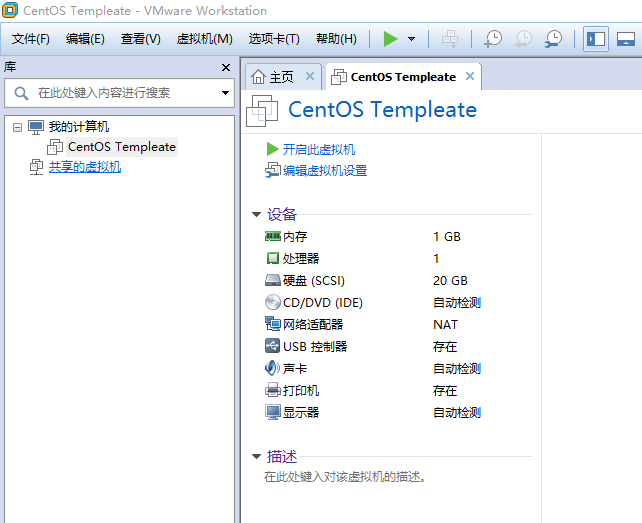
Task: Open the 文件(F) menu
Action: pyautogui.click(x=31, y=39)
